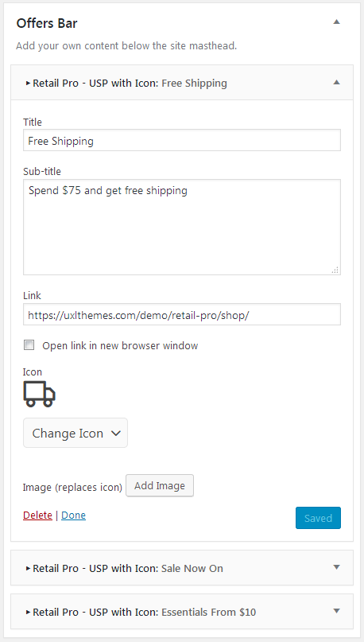Expand the Essentials From $10 widget arrow
The height and width of the screenshot is (642, 364).
(x=337, y=611)
